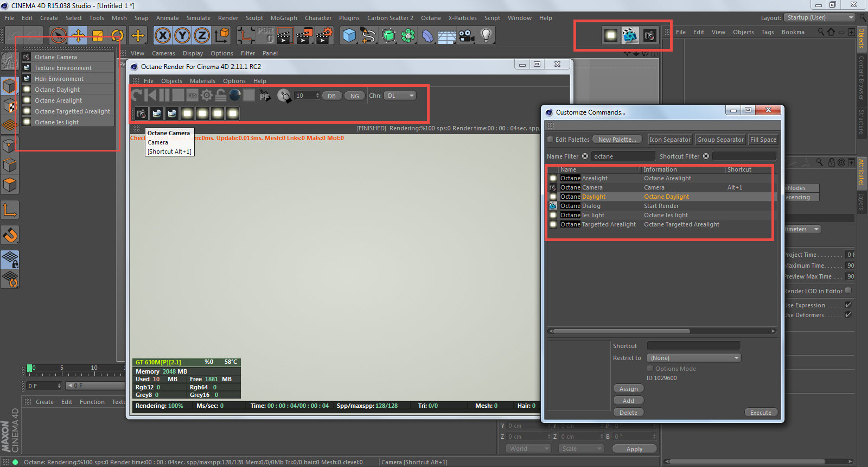Toggle the Use Expression checkbox

coord(848,305)
